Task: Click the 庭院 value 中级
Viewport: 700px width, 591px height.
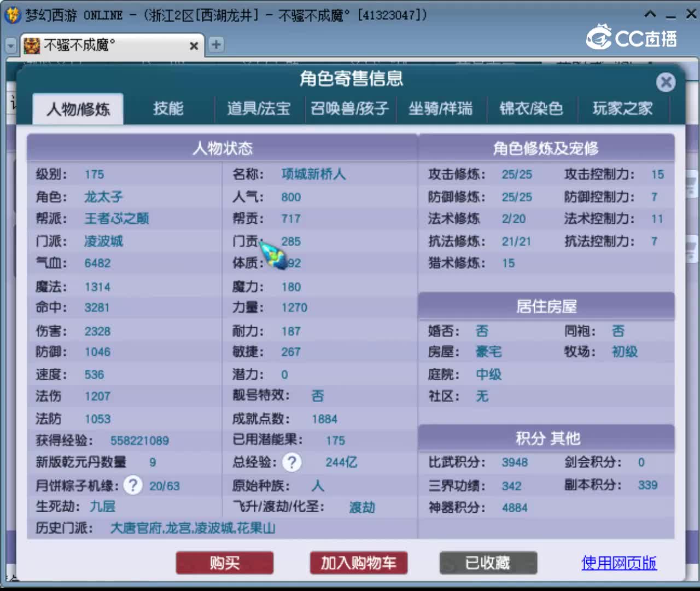Action: [488, 375]
